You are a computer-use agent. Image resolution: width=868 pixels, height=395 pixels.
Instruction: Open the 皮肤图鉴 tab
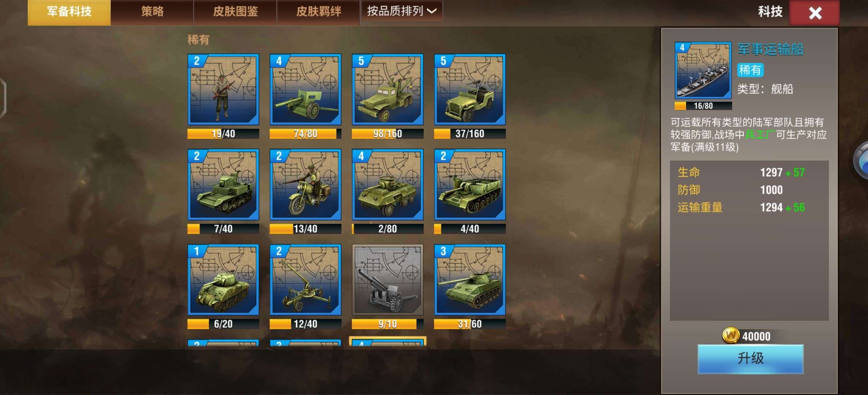235,12
